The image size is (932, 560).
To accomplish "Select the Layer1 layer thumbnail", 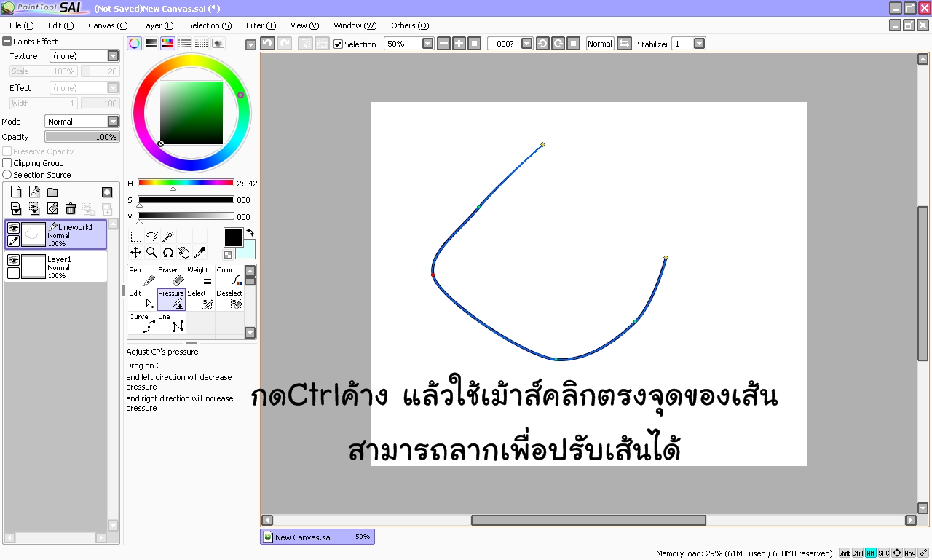I will pyautogui.click(x=33, y=267).
